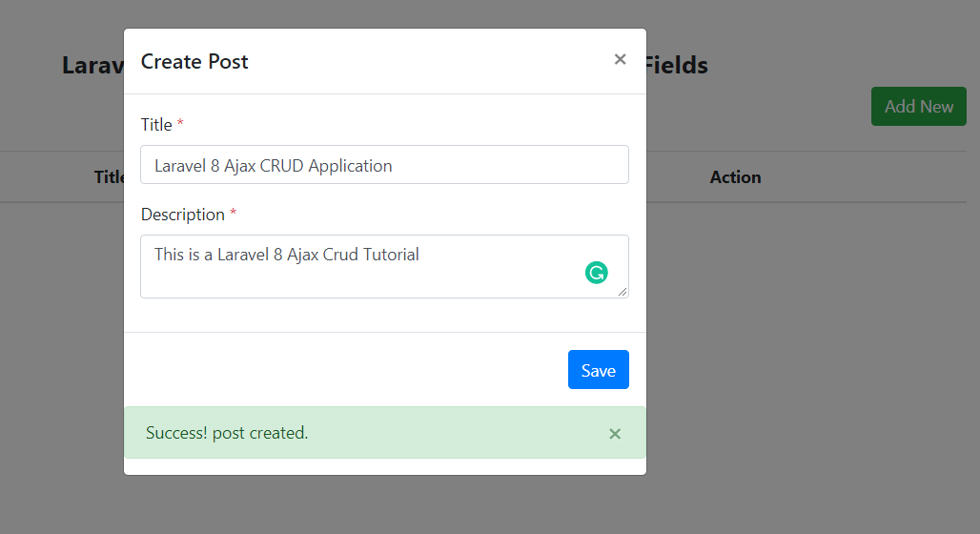Dismiss the success alert message

click(615, 434)
